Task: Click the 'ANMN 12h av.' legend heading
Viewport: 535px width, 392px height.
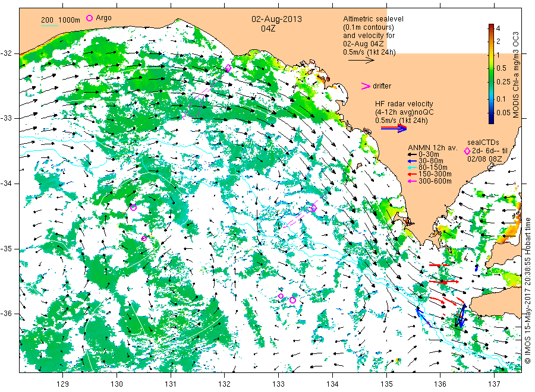Action: pyautogui.click(x=432, y=148)
